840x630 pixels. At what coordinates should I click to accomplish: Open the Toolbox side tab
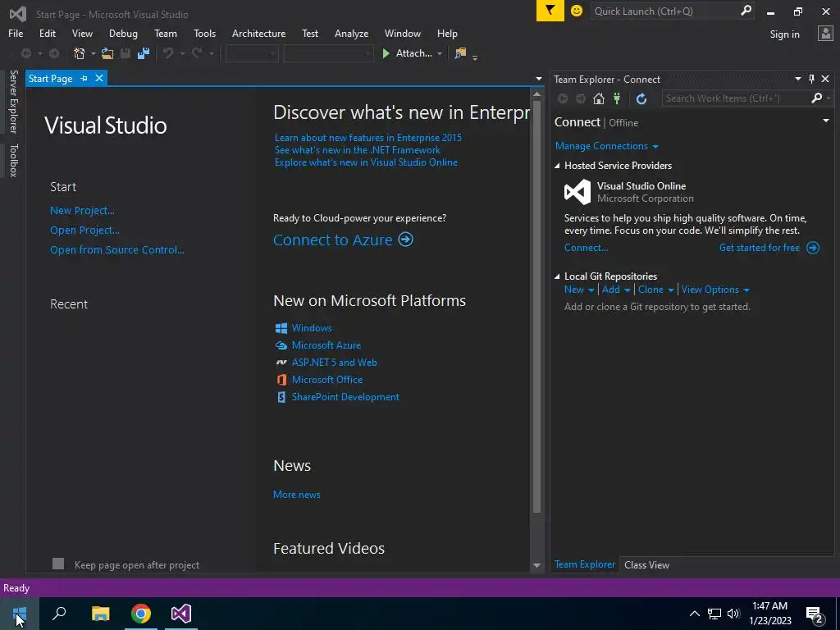pos(13,160)
